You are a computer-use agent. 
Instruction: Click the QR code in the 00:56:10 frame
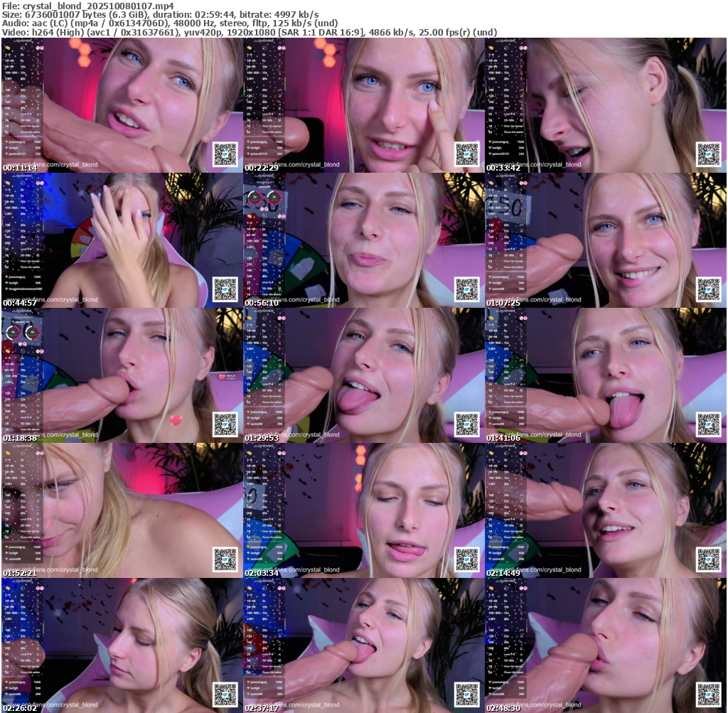[467, 289]
